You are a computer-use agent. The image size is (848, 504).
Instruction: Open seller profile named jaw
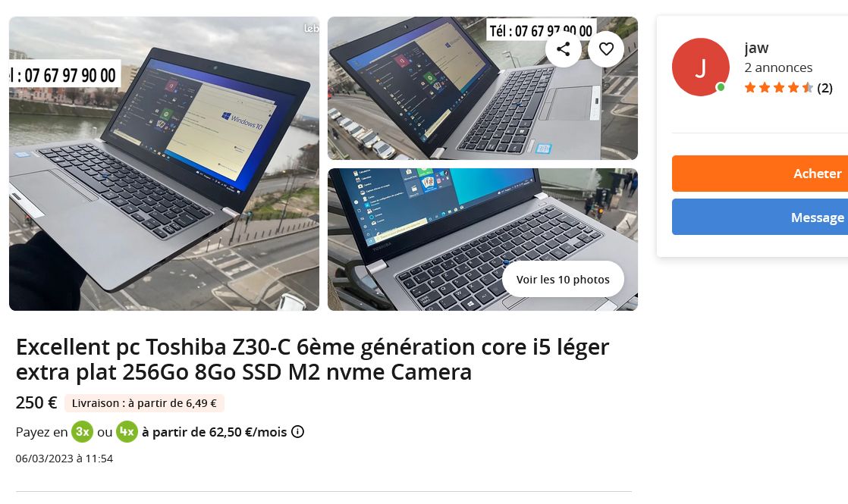(x=756, y=48)
